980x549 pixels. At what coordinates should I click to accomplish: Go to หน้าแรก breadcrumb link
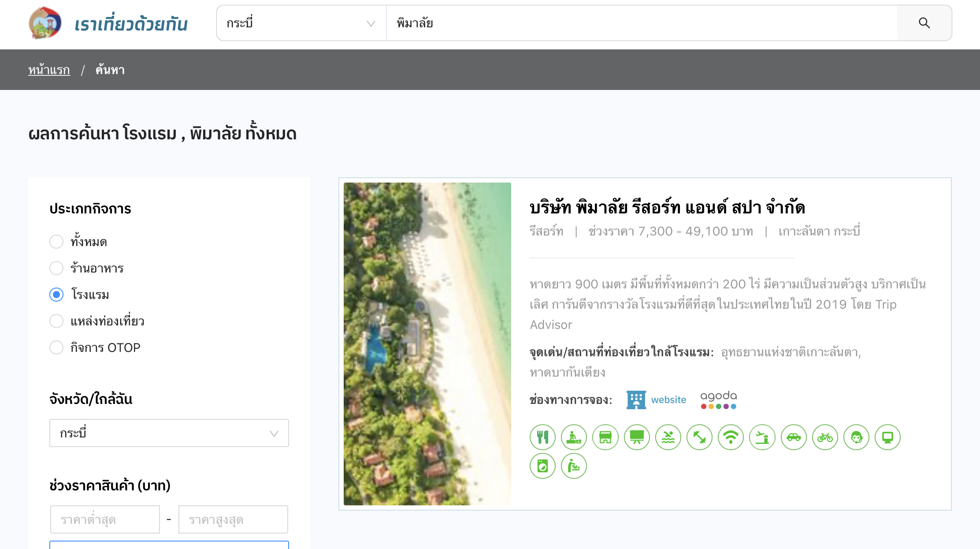click(49, 70)
